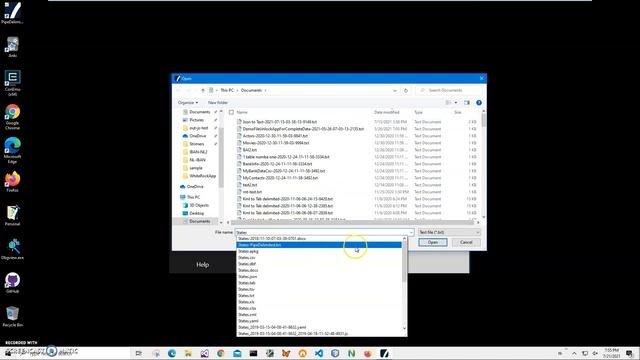640x360 pixels.
Task: Sort by the Type column header
Action: tap(418, 112)
